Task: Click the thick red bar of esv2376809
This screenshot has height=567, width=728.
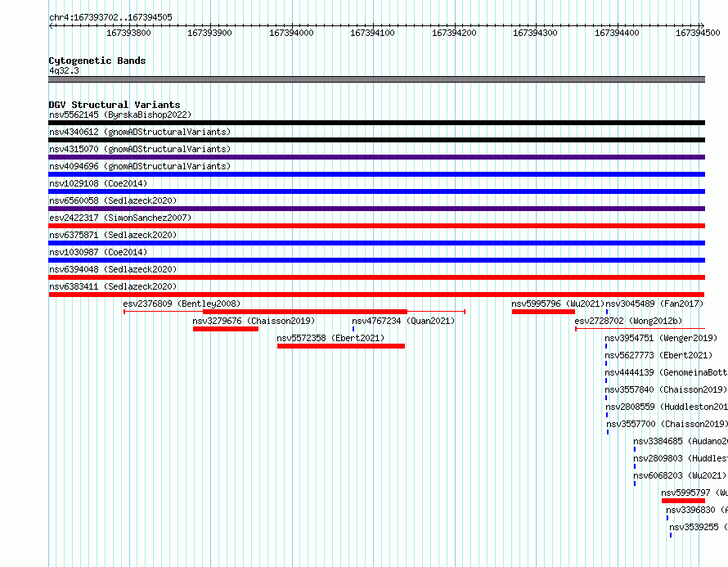Action: (x=305, y=312)
